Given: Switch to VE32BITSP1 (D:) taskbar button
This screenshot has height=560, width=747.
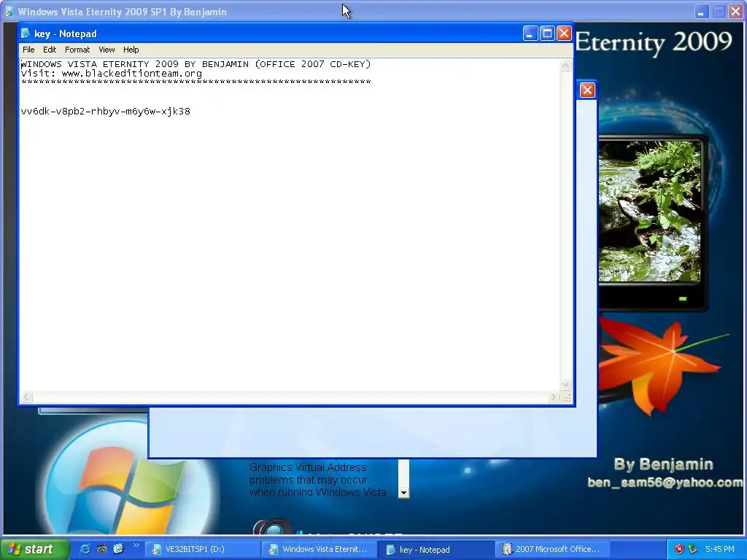Looking at the screenshot, I should [201, 550].
